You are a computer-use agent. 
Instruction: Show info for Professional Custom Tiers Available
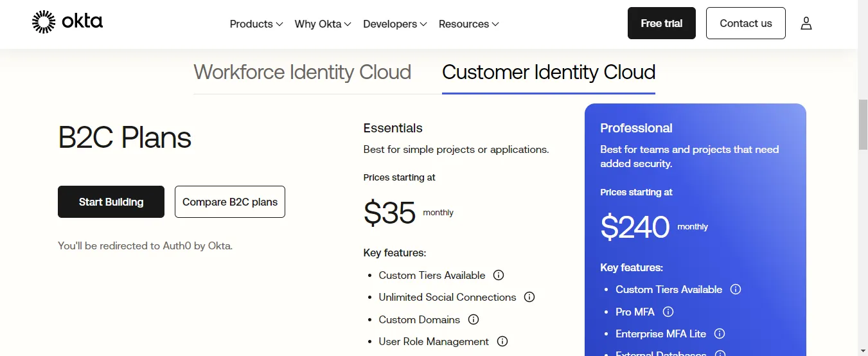(x=736, y=289)
